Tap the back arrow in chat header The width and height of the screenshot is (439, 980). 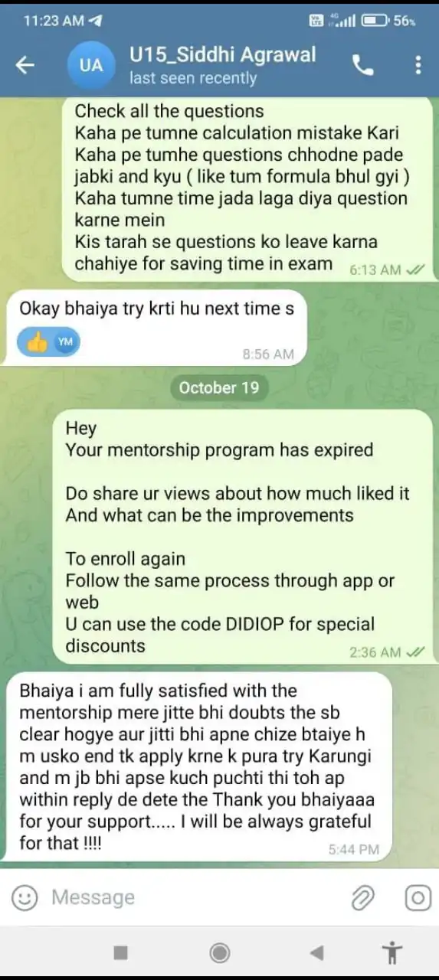point(25,66)
